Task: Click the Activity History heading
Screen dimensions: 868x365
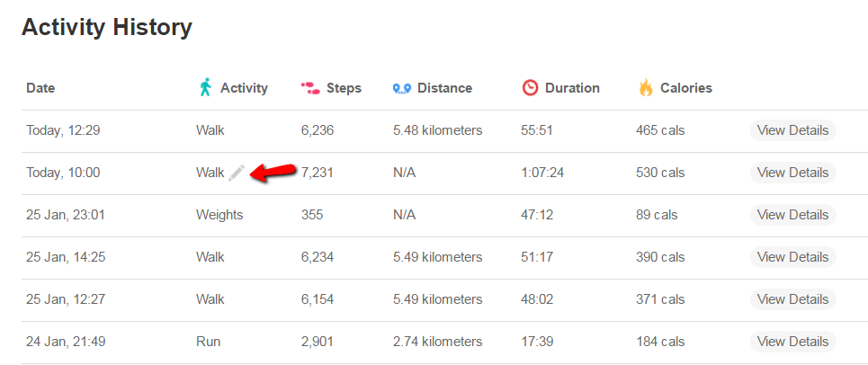Action: [107, 27]
